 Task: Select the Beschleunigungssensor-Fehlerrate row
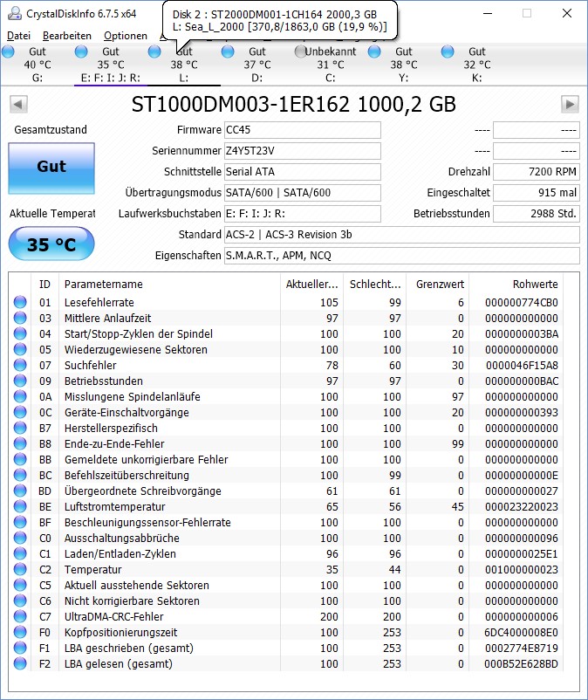coord(288,522)
